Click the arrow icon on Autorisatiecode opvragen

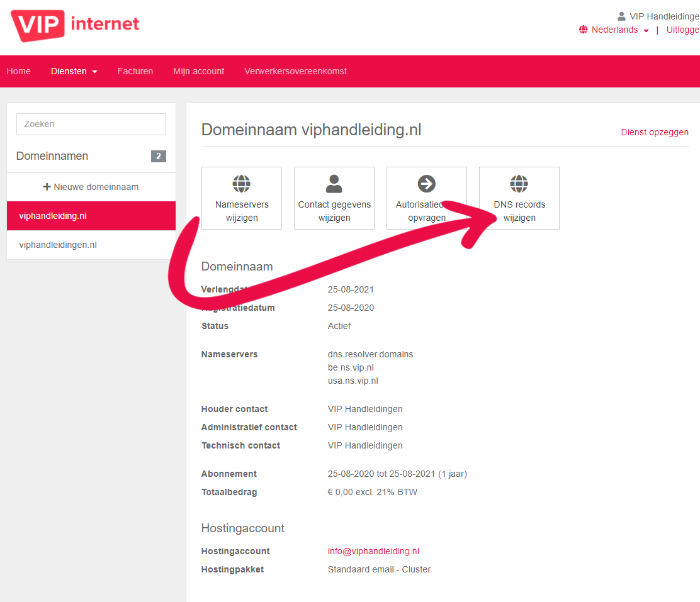pos(427,184)
